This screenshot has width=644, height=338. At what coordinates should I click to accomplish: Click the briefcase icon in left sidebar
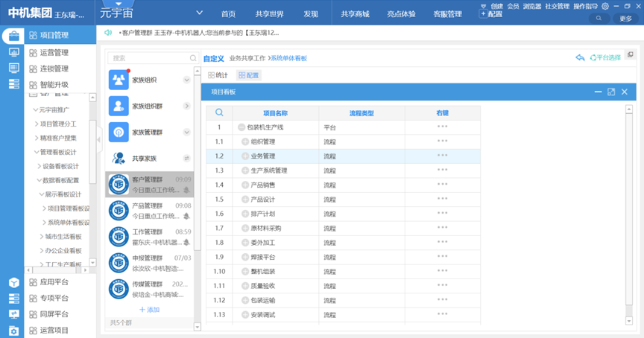(x=13, y=36)
